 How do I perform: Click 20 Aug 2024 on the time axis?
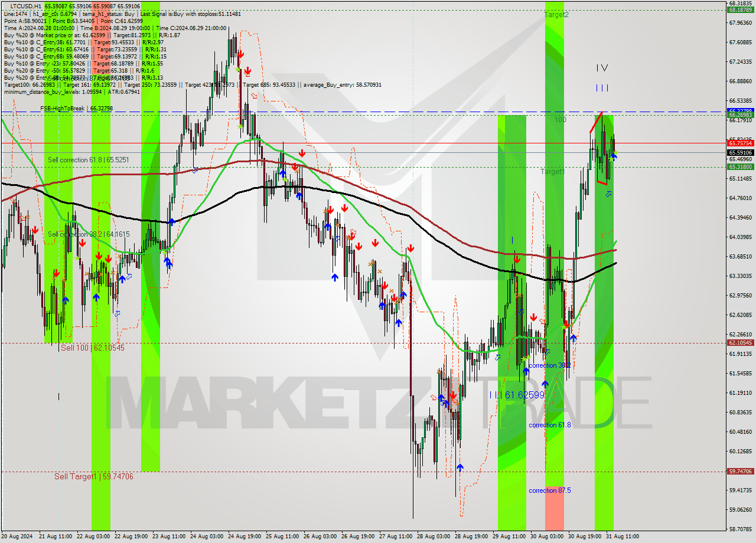17,537
